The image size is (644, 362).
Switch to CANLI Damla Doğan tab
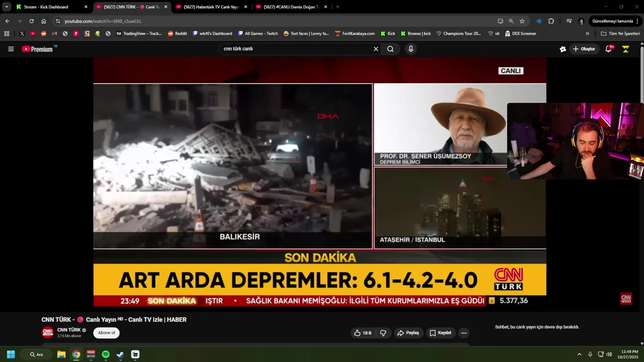[291, 7]
